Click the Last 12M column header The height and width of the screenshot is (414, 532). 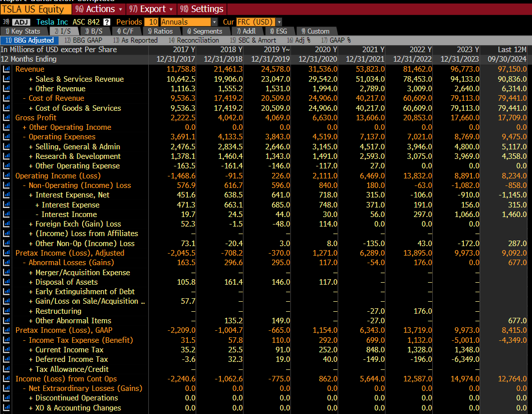(512, 50)
